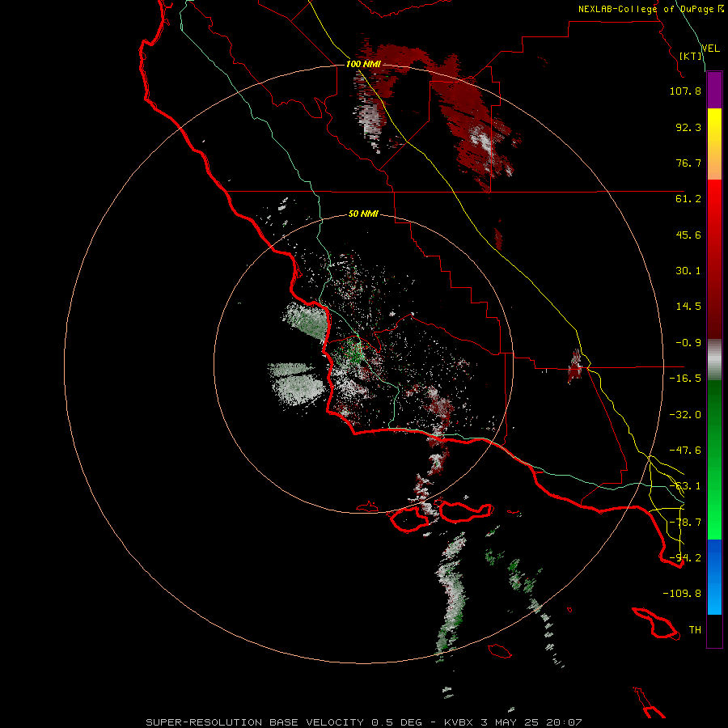The height and width of the screenshot is (728, 728).
Task: Click the 107.8 scale value
Action: (685, 91)
